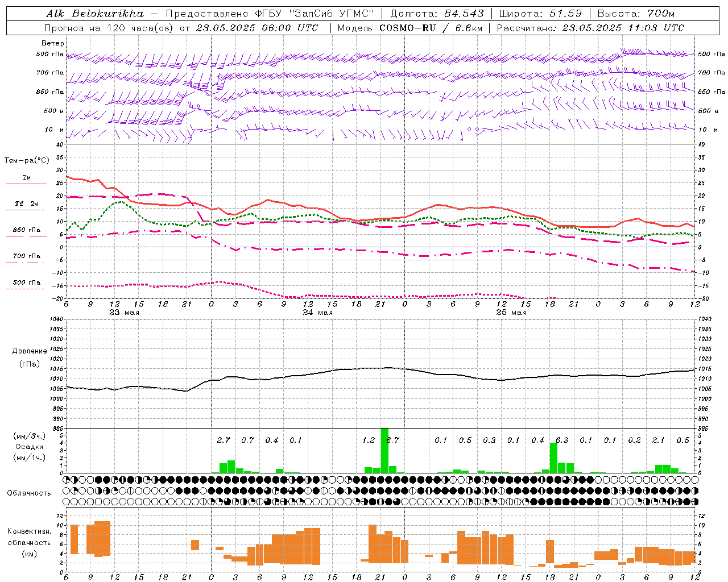Image resolution: width=728 pixels, height=582 pixels.
Task: Click the '25 мая' date label
Action: click(511, 313)
